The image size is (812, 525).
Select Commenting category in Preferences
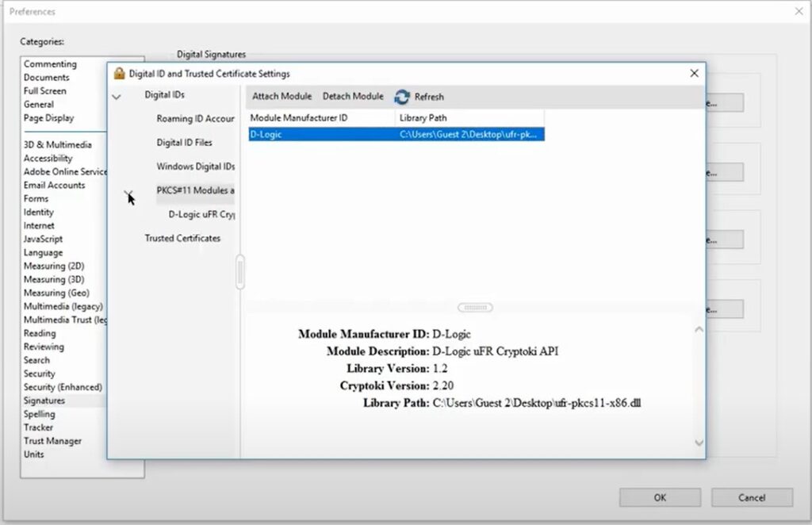coord(50,64)
